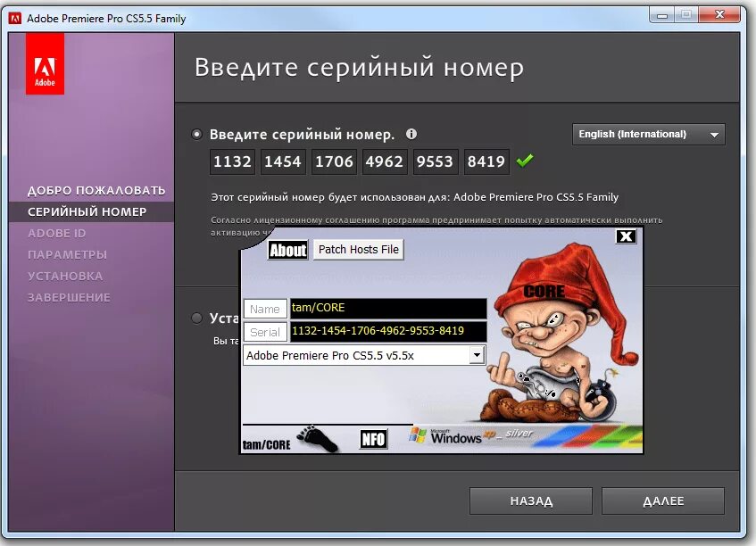Click the serial box containing 4962
756x546 pixels.
click(385, 161)
